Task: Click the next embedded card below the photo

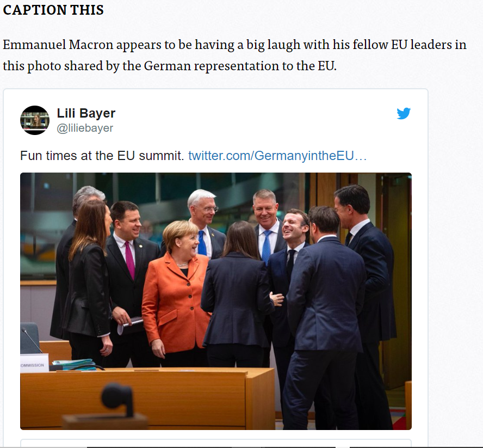Action: click(215, 443)
